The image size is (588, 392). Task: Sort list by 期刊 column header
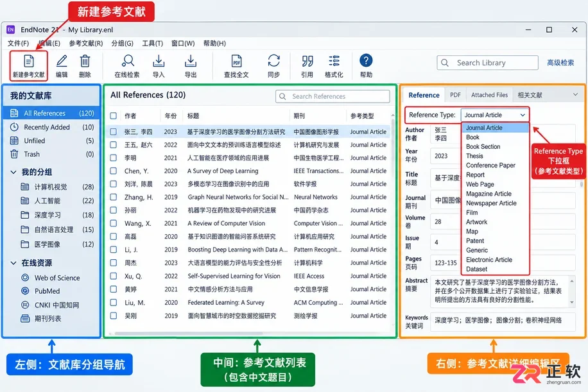[299, 115]
